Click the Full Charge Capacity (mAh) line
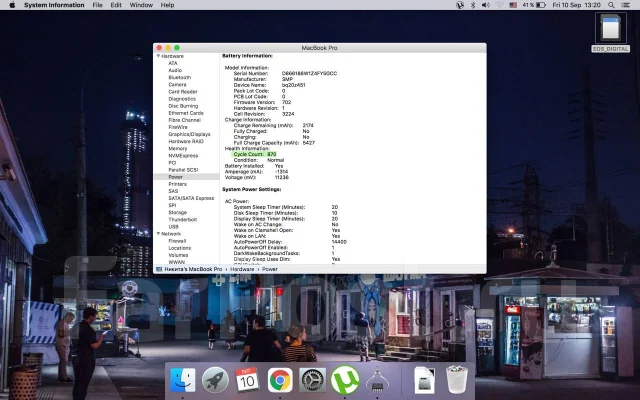Viewport: 640px width, 400px height. [274, 143]
